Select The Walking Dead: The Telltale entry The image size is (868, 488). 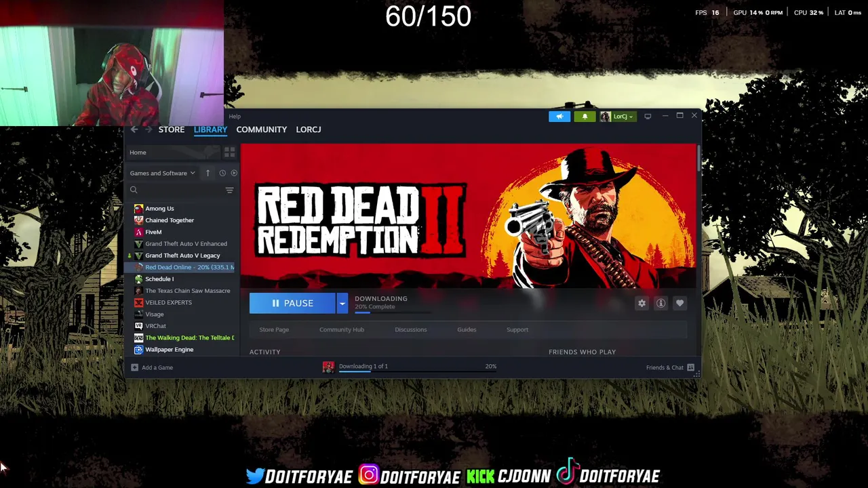pyautogui.click(x=189, y=338)
